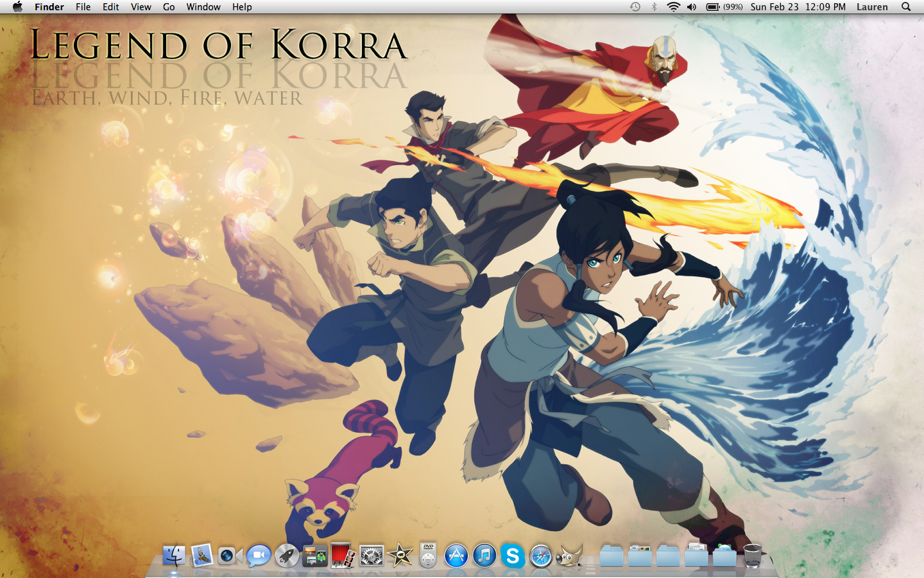The image size is (924, 578).
Task: Launch the Mail app in the dock
Action: pyautogui.click(x=201, y=556)
